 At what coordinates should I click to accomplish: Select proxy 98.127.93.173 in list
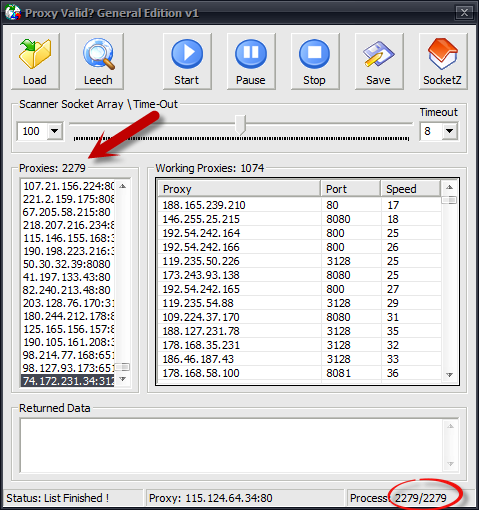tap(68, 368)
